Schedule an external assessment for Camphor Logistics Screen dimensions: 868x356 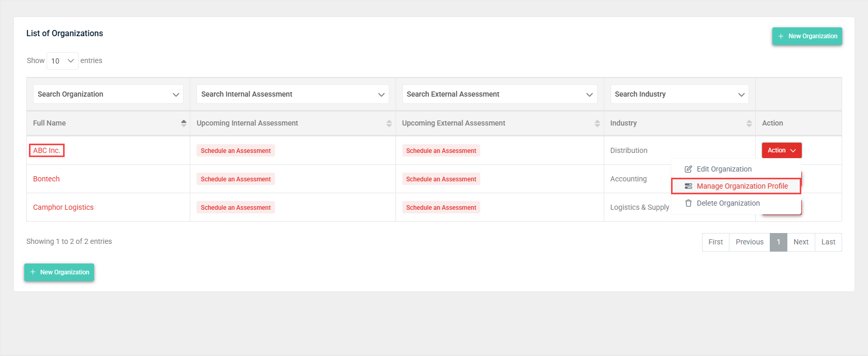coord(441,208)
